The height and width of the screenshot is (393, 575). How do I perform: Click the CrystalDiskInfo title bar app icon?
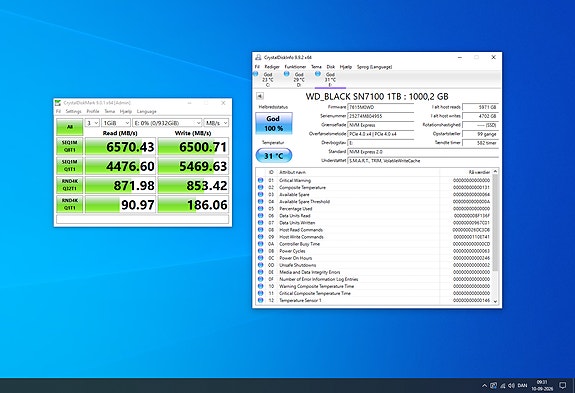[x=258, y=57]
